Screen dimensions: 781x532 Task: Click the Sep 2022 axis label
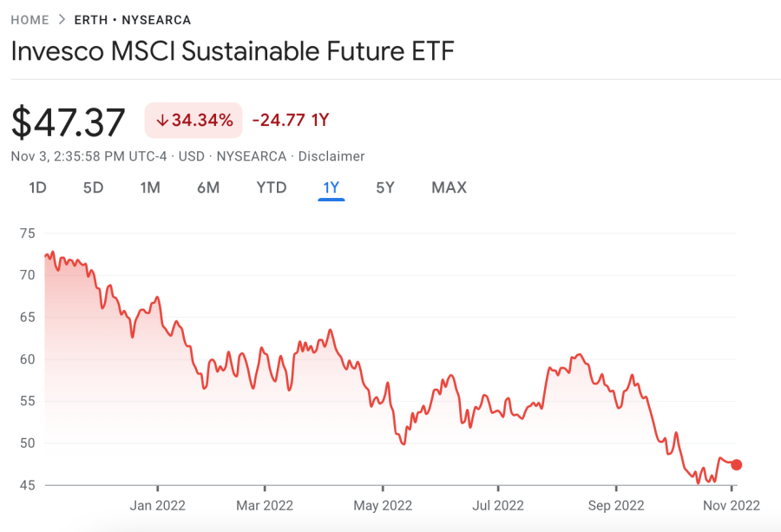pos(615,505)
